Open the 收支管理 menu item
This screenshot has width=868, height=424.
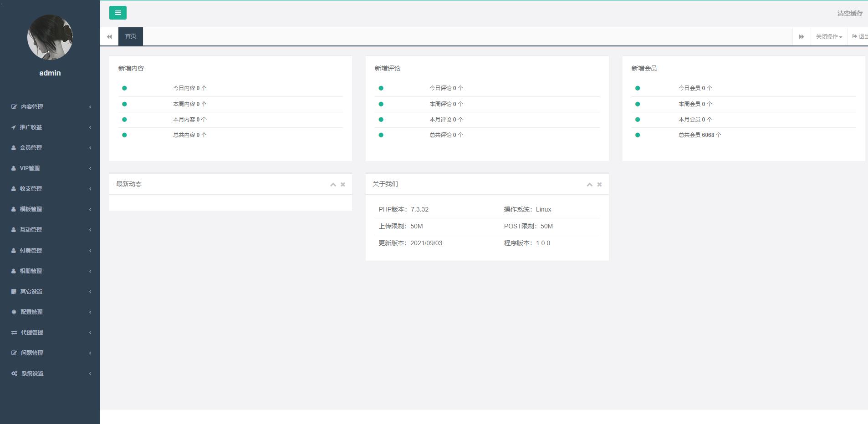(x=50, y=189)
